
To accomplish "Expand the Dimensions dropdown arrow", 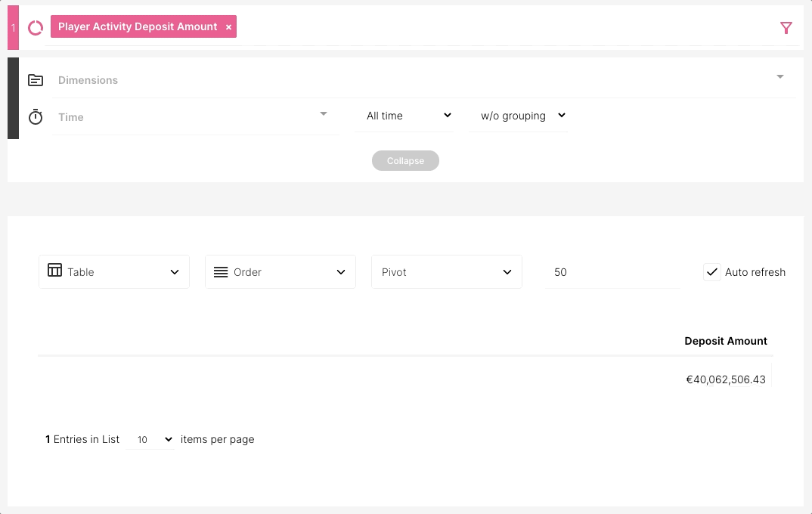I will (x=780, y=76).
